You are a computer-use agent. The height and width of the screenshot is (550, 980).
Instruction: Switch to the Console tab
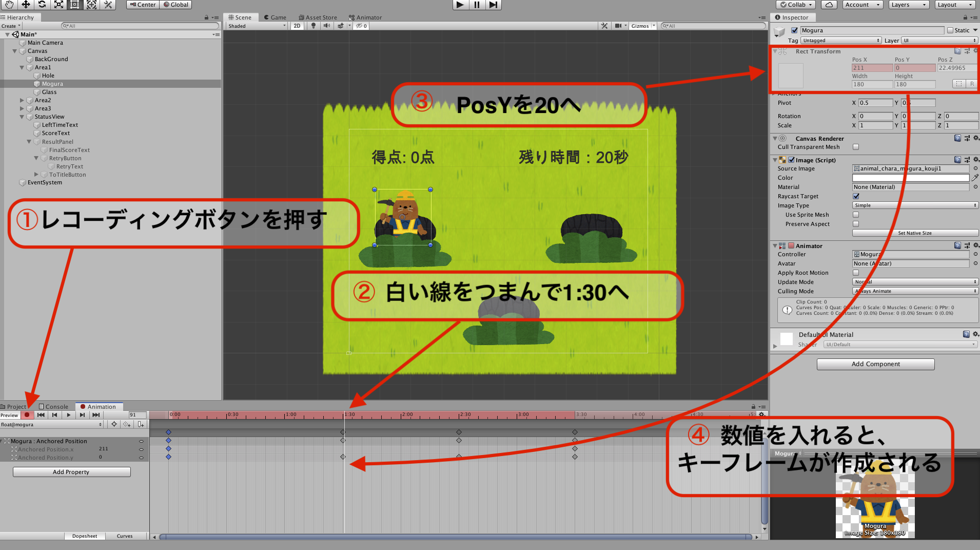click(x=53, y=407)
